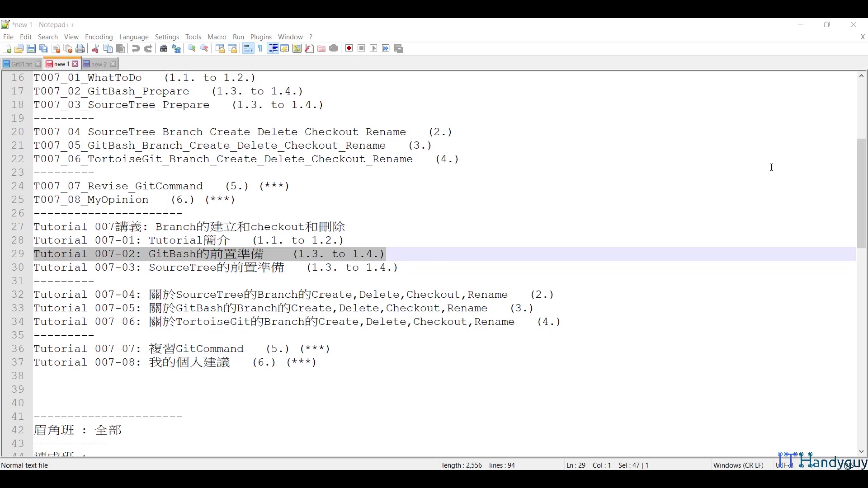Click UTF-8 in the status bar
Screen dimensions: 868x488
784,465
